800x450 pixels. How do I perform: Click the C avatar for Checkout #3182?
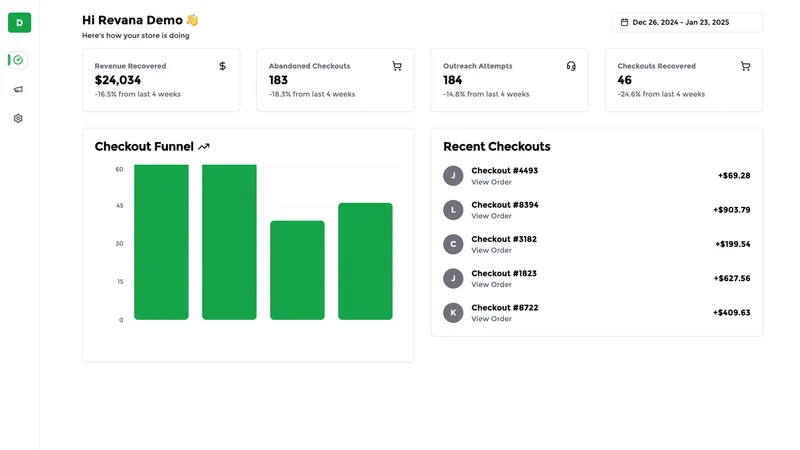[453, 244]
